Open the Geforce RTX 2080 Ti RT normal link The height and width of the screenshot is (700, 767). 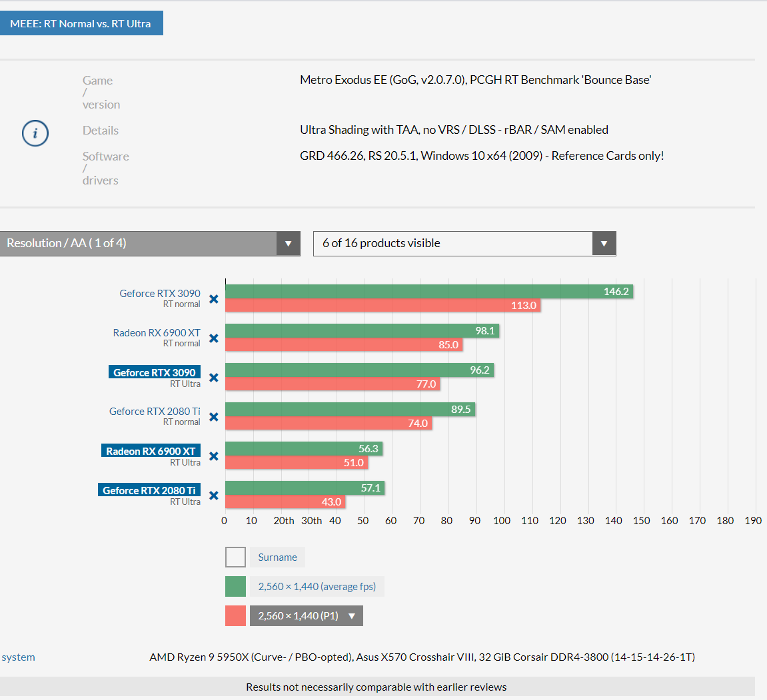(x=155, y=412)
